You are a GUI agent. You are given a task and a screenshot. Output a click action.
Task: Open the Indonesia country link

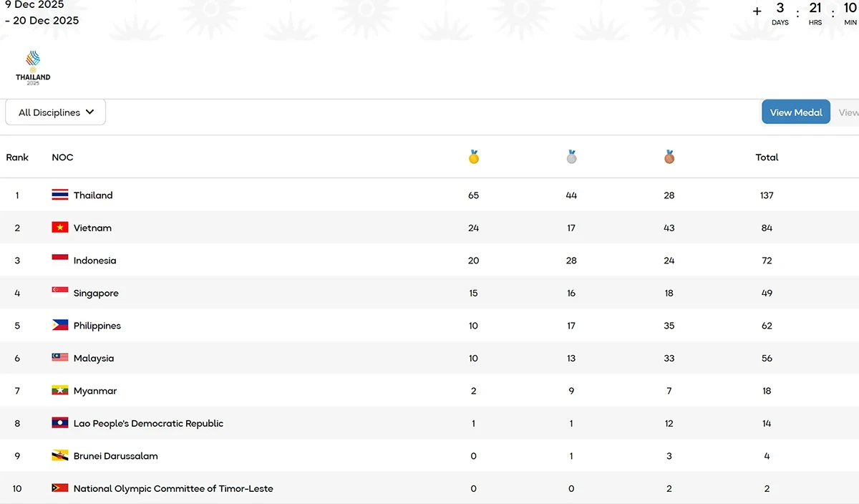coord(94,261)
